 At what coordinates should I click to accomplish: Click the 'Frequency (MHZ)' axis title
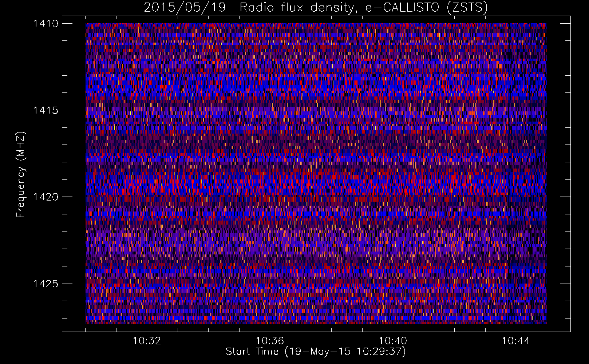21,174
